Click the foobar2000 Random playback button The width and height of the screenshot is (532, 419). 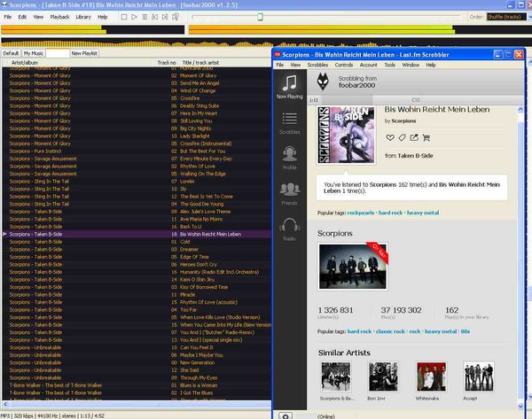click(x=176, y=17)
